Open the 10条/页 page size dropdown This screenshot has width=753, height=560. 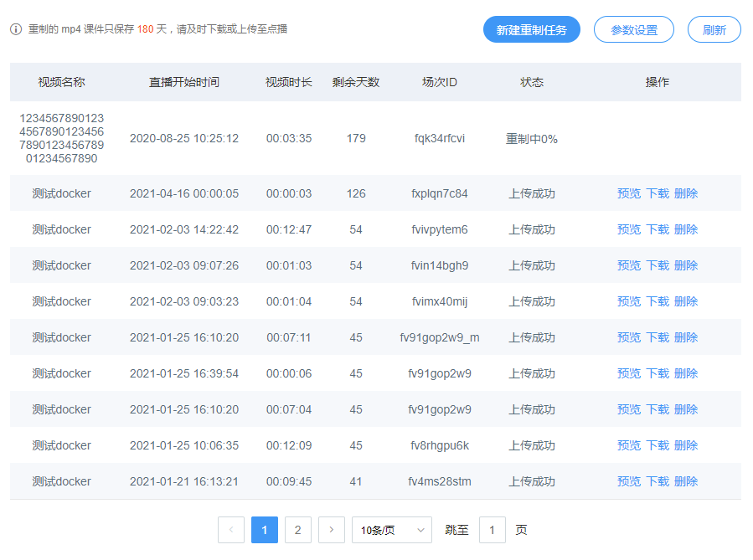click(392, 530)
